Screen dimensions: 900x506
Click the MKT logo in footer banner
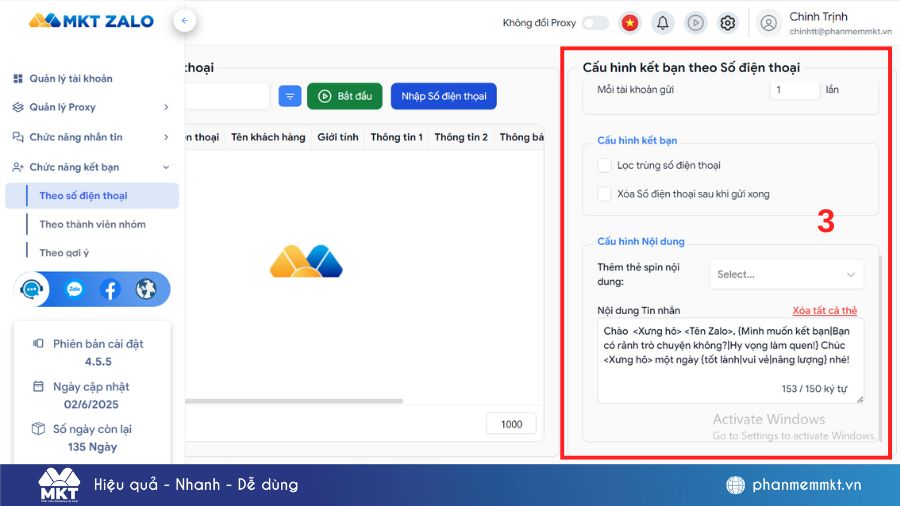pos(59,485)
